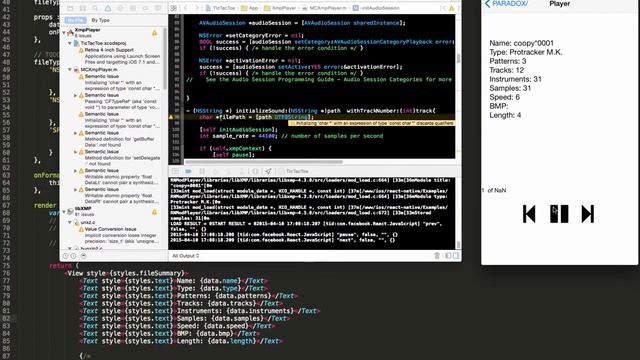Image resolution: width=640 pixels, height=360 pixels.
Task: Click the editor horizontal scrollbar
Action: click(x=264, y=162)
